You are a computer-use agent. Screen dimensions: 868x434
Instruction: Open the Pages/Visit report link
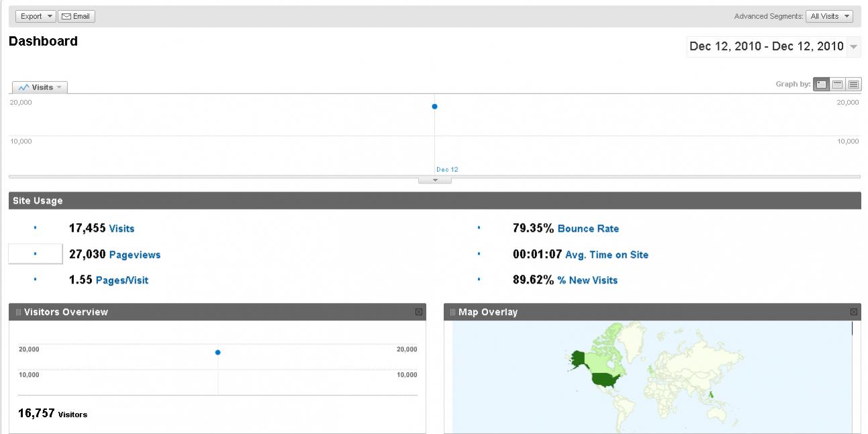(x=122, y=280)
